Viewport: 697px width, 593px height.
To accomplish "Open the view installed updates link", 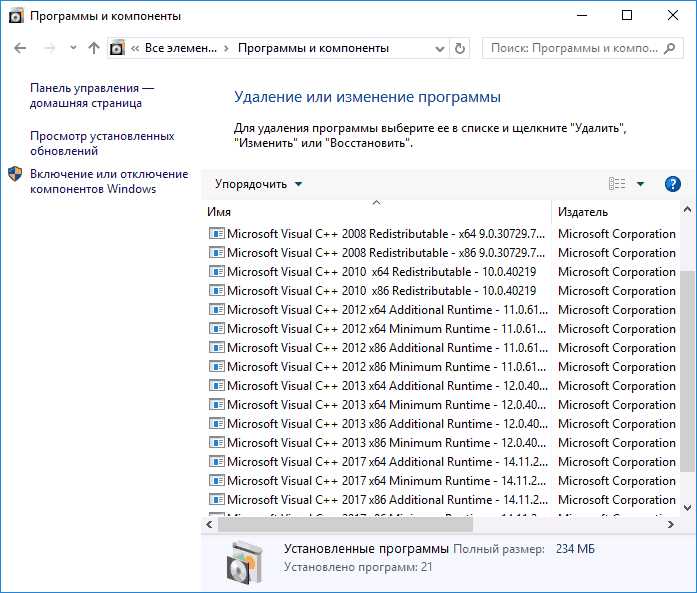I will pos(102,143).
